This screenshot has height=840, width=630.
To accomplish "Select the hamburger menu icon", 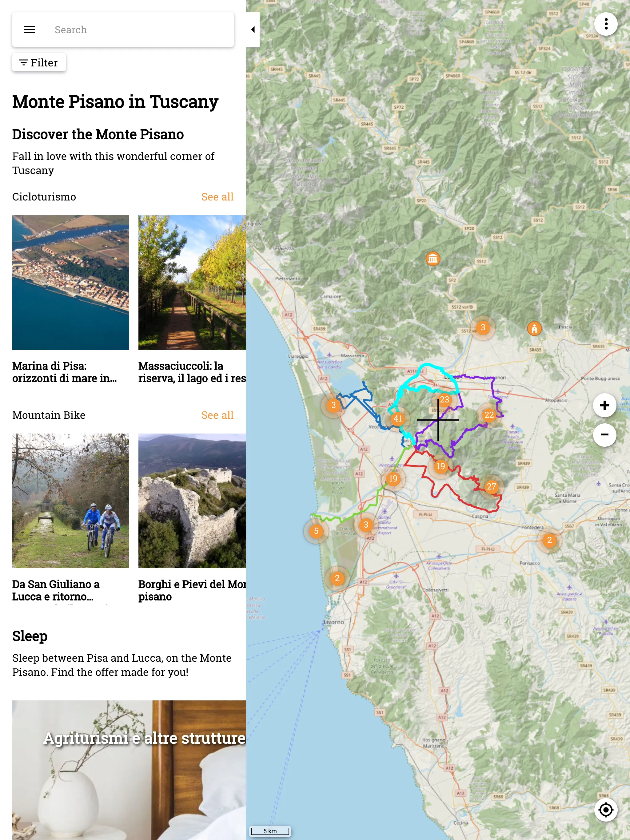I will click(x=30, y=29).
